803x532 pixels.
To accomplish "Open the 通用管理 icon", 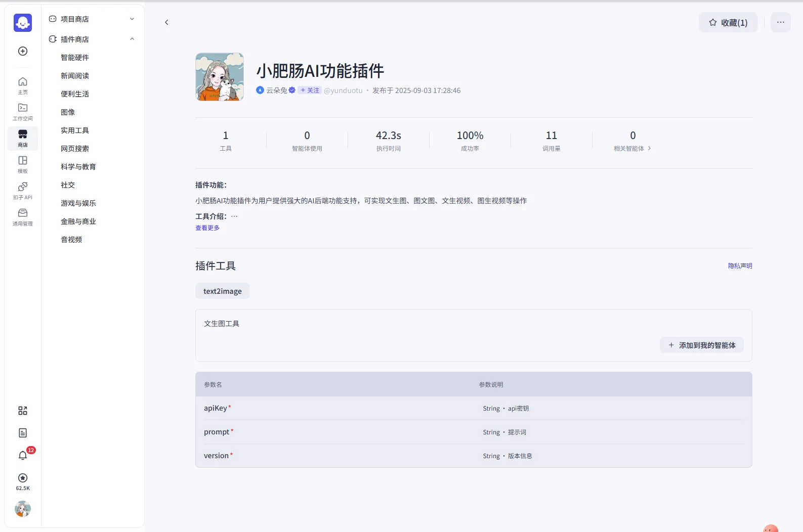I will click(x=23, y=217).
